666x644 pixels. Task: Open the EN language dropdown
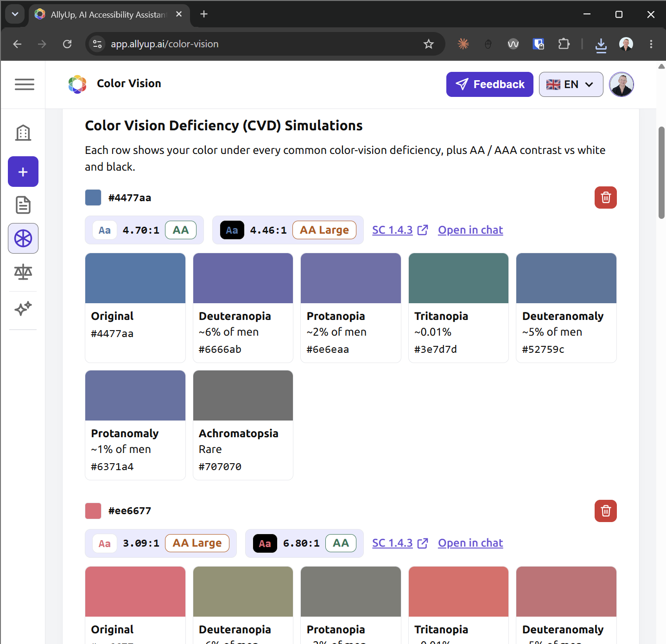click(571, 84)
